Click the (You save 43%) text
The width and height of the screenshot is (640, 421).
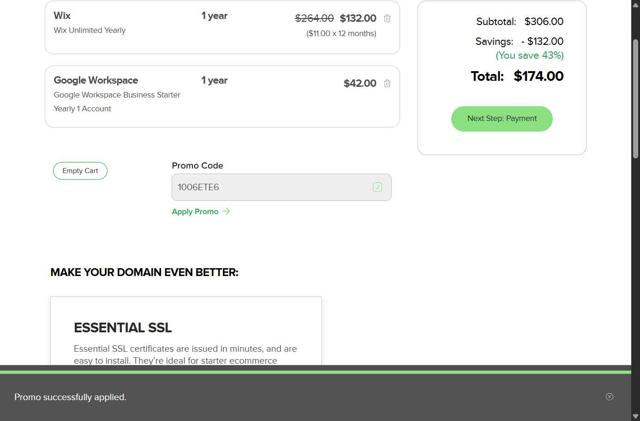529,55
